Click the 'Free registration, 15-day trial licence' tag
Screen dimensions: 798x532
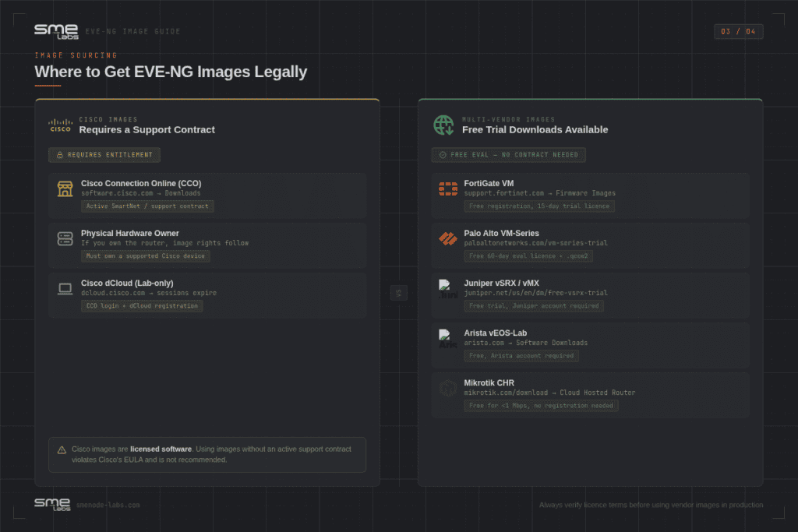[x=539, y=206]
